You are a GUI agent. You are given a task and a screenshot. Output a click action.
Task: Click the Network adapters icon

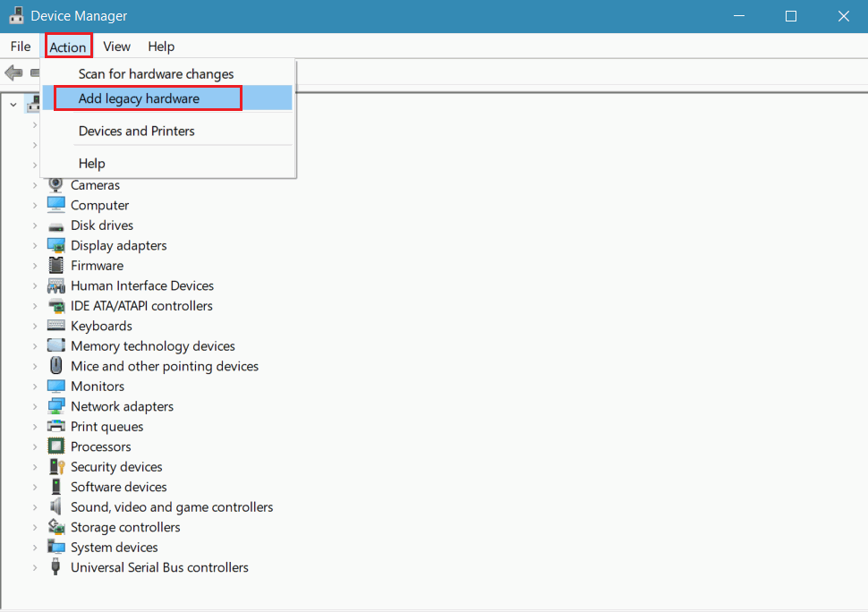[x=55, y=406]
